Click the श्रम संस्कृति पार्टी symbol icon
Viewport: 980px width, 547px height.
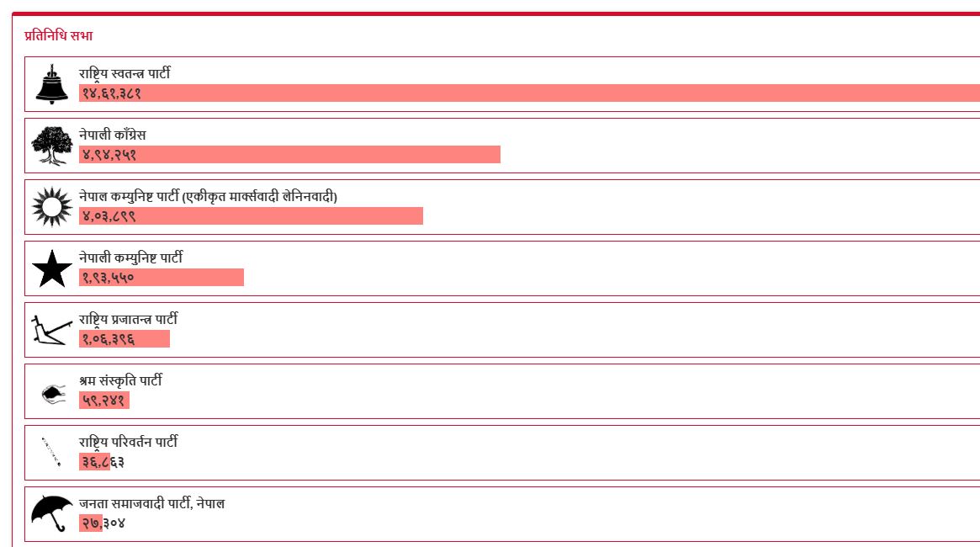click(x=52, y=391)
